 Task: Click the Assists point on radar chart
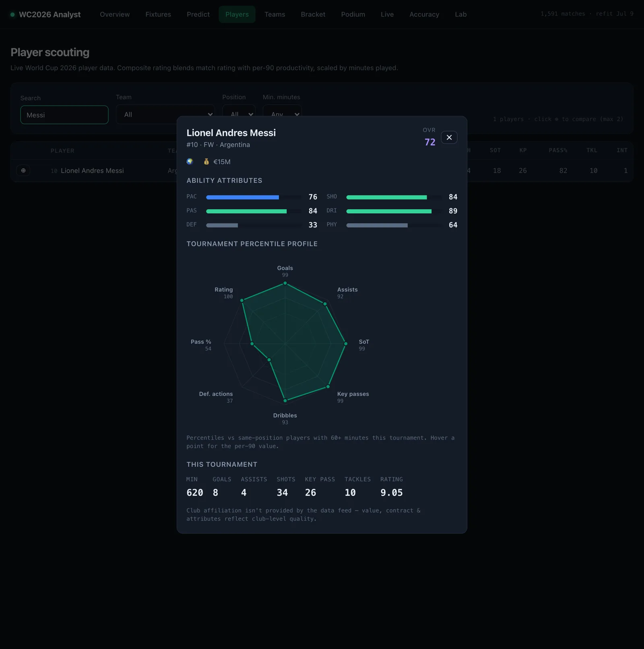tap(325, 304)
